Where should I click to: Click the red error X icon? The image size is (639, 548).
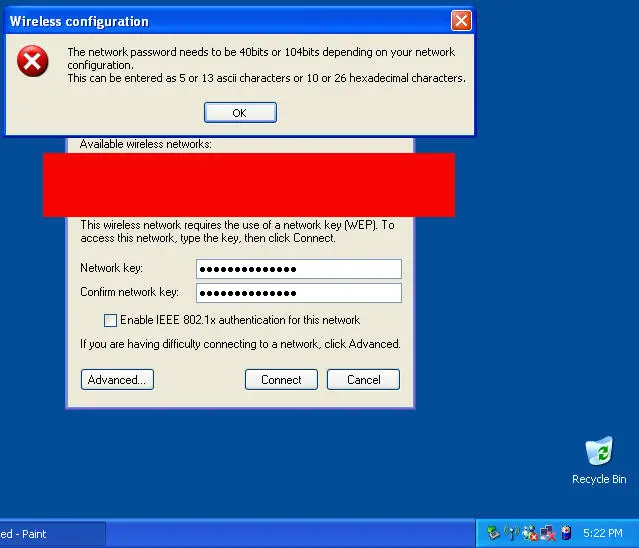(x=33, y=61)
